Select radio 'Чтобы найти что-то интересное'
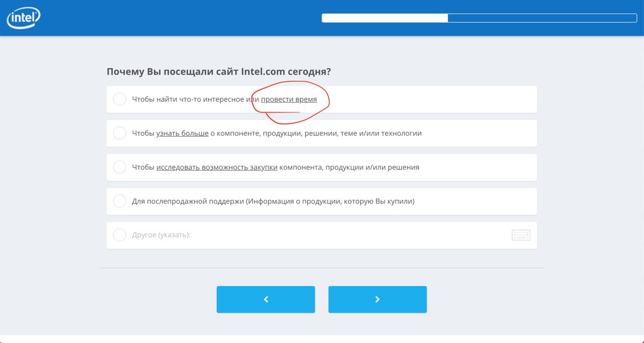The height and width of the screenshot is (343, 644). pyautogui.click(x=119, y=99)
